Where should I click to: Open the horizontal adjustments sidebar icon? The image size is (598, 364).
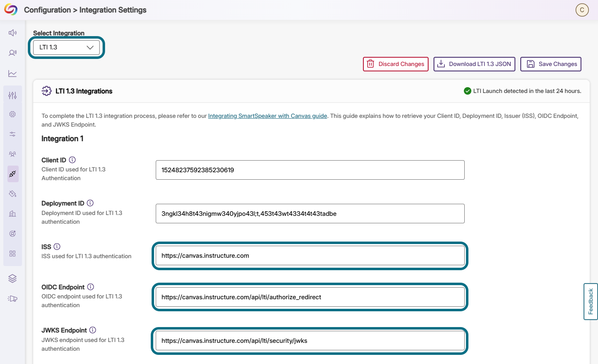(12, 134)
